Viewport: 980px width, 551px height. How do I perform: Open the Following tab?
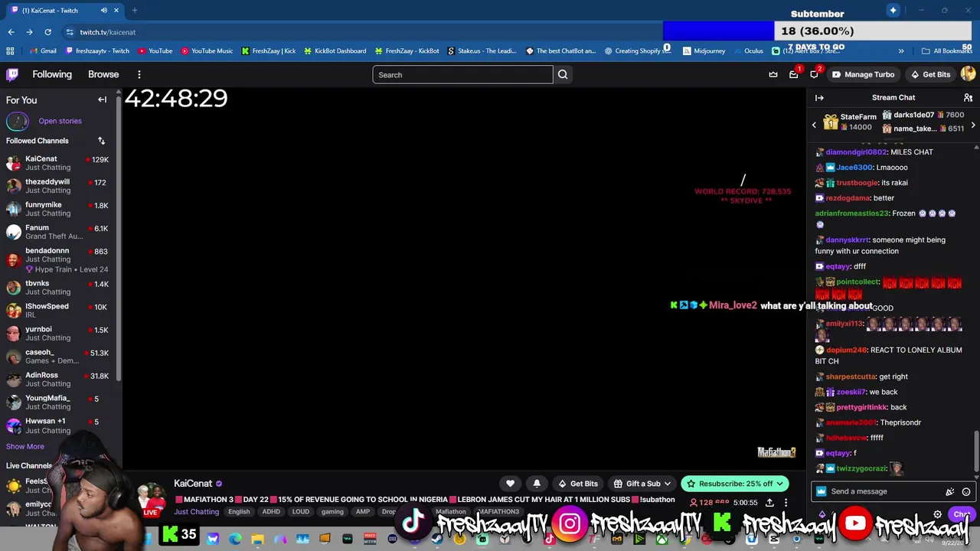click(x=52, y=74)
